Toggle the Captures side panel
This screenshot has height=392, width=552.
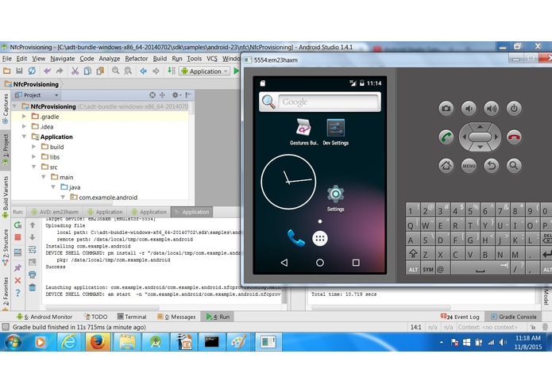click(5, 109)
